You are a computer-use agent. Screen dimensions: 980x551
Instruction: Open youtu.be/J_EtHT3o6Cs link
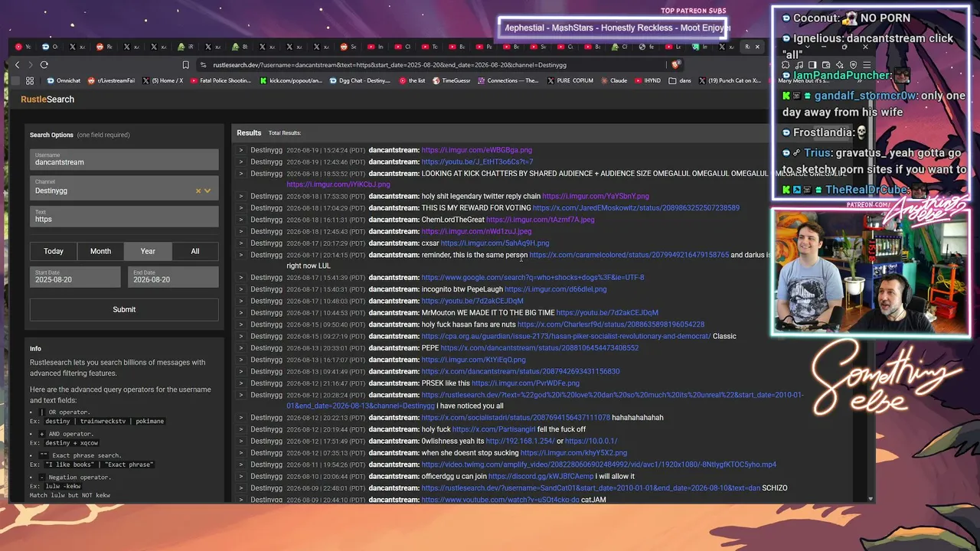[477, 161]
